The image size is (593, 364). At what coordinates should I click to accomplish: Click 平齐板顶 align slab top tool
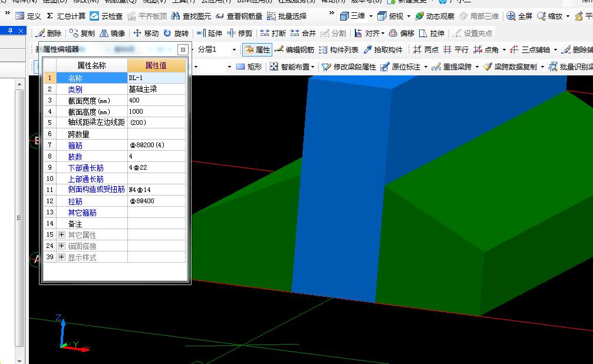click(147, 16)
